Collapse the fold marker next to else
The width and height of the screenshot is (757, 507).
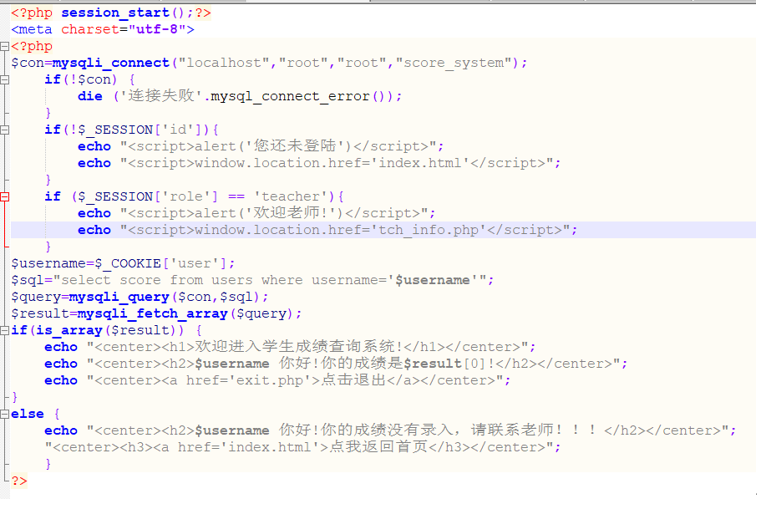tap(4, 414)
